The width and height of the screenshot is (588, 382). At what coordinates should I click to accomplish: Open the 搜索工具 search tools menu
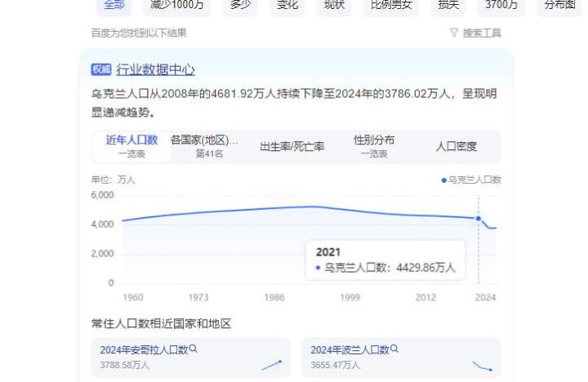click(481, 33)
